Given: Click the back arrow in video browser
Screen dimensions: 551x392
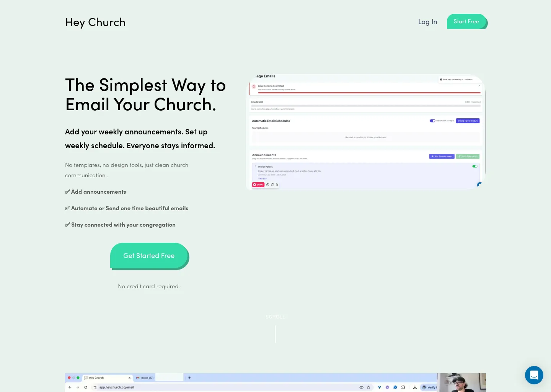Looking at the screenshot, I should point(70,387).
